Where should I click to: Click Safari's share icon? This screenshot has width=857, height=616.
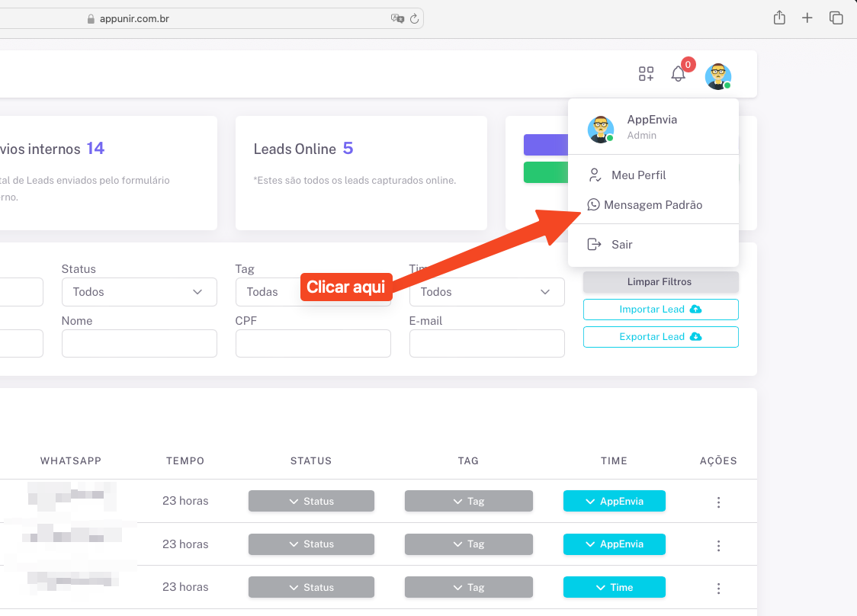click(x=779, y=18)
